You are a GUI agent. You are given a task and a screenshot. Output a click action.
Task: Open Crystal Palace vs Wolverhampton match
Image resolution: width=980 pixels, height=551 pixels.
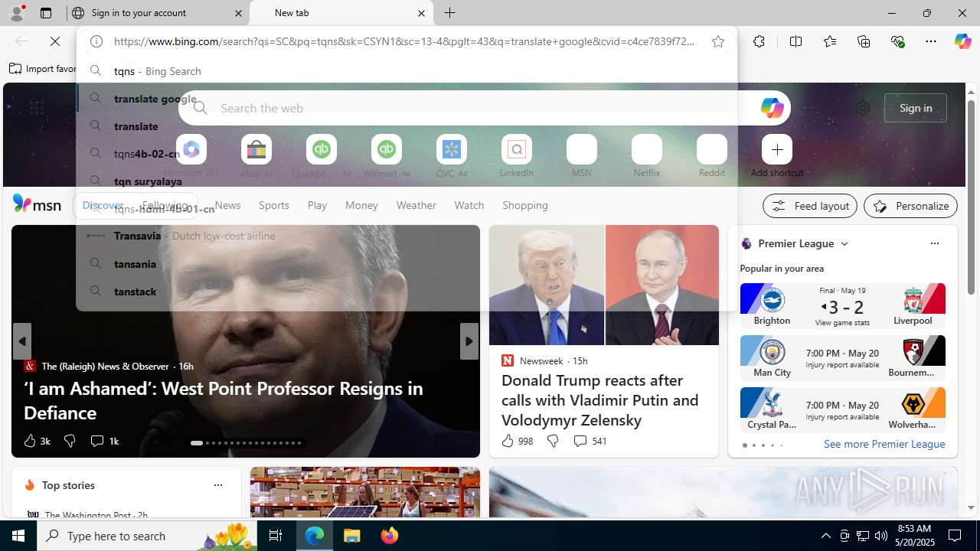pyautogui.click(x=842, y=409)
